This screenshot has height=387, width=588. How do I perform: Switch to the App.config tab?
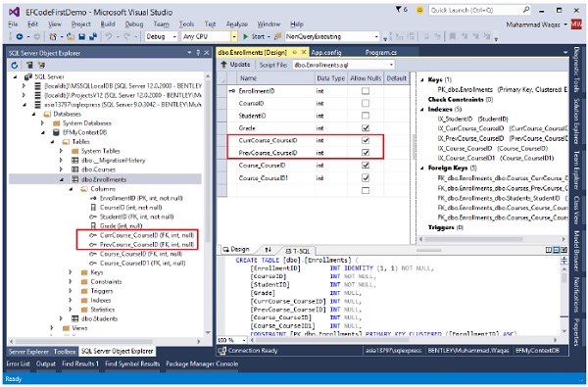pyautogui.click(x=326, y=53)
